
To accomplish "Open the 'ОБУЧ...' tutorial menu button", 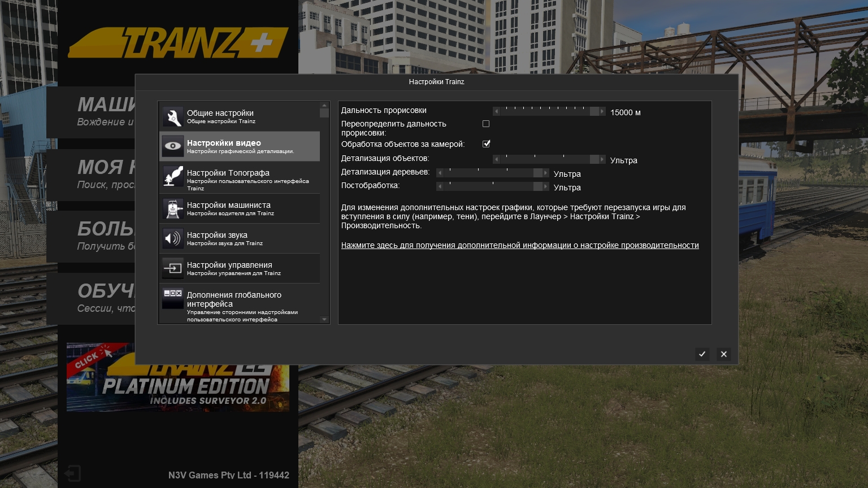I will [92, 299].
